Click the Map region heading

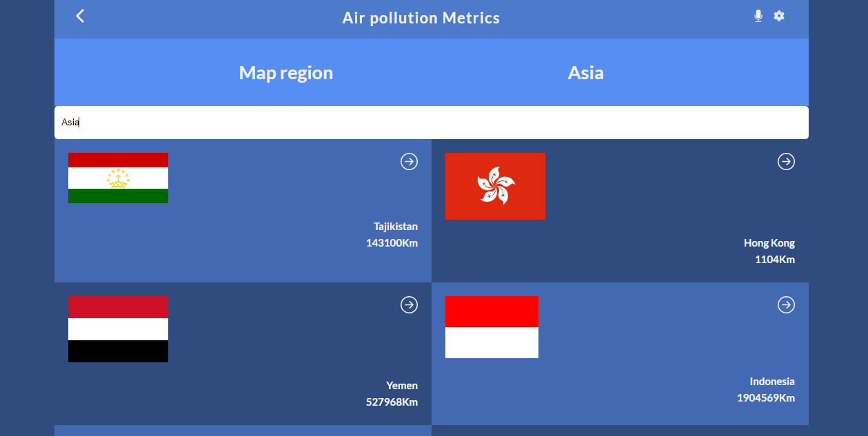[x=286, y=73]
